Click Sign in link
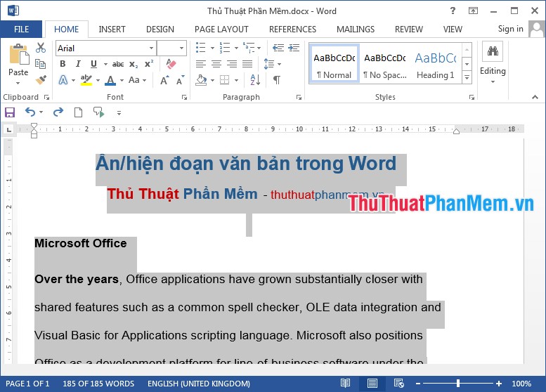This screenshot has height=392, width=546. (510, 29)
